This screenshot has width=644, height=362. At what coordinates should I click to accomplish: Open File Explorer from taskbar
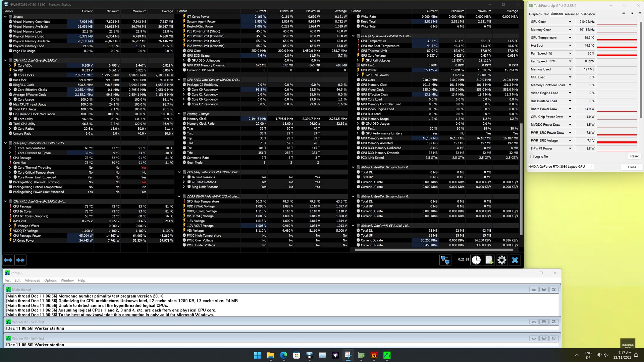pos(270,355)
